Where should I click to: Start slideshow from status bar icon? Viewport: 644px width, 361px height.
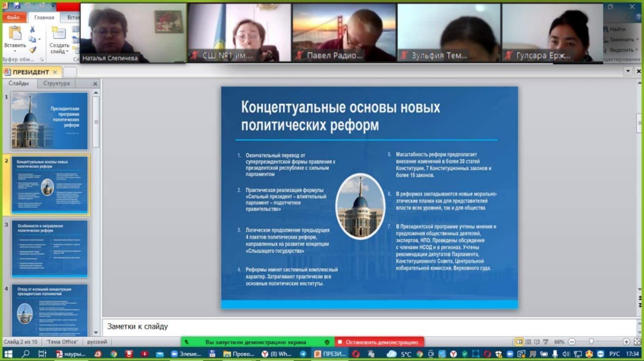[x=545, y=342]
